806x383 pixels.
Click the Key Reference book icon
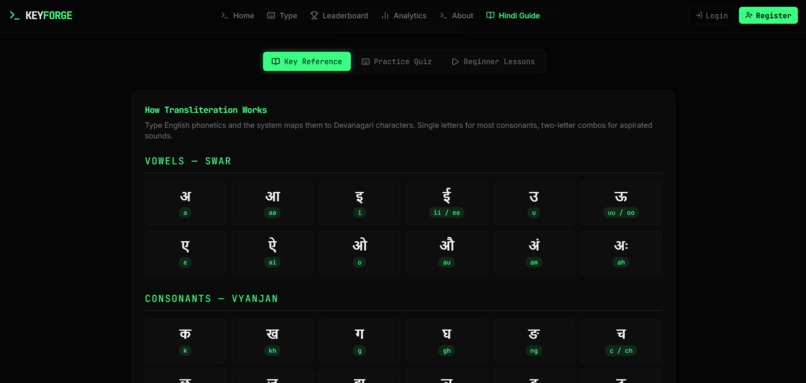pos(276,62)
